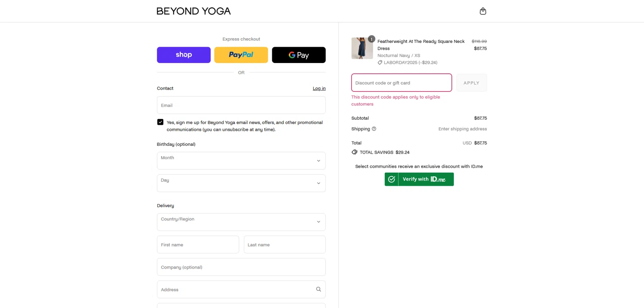Screen dimensions: 644x308
Task: Pay with PayPal express button
Action: [241, 55]
